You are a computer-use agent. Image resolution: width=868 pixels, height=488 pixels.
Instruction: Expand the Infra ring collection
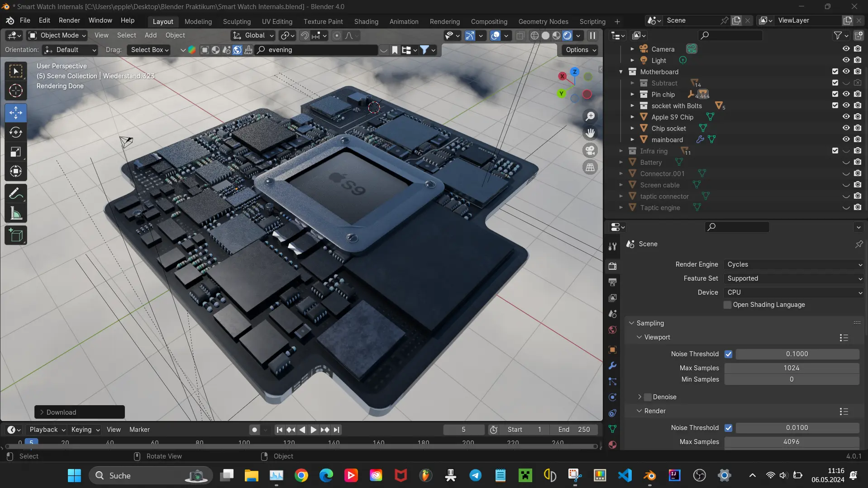pos(621,151)
